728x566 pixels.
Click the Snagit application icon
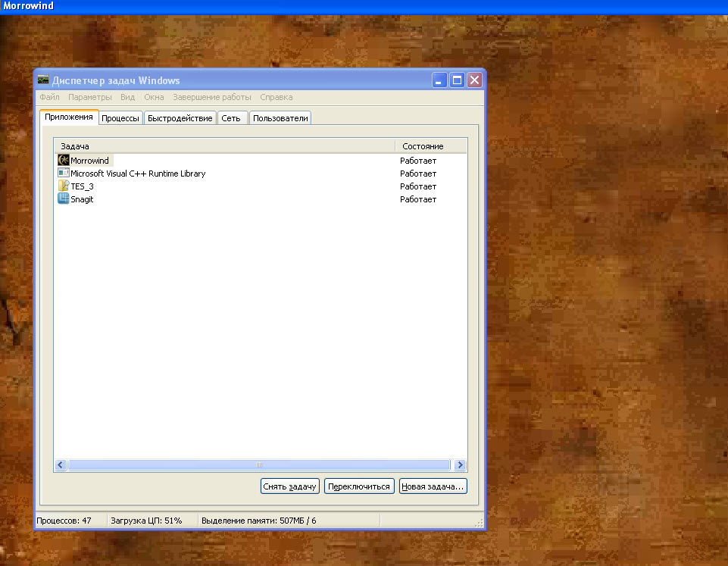64,199
